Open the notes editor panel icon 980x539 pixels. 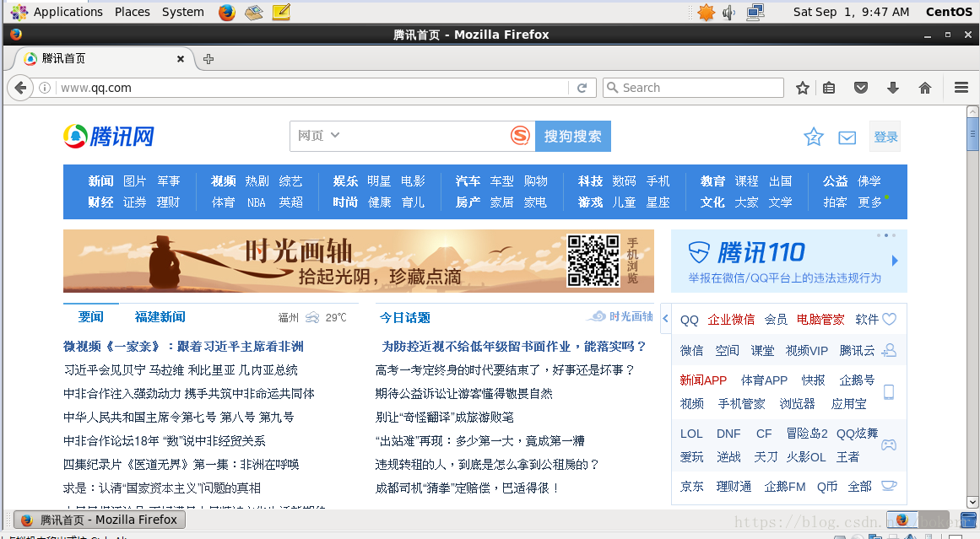point(281,12)
